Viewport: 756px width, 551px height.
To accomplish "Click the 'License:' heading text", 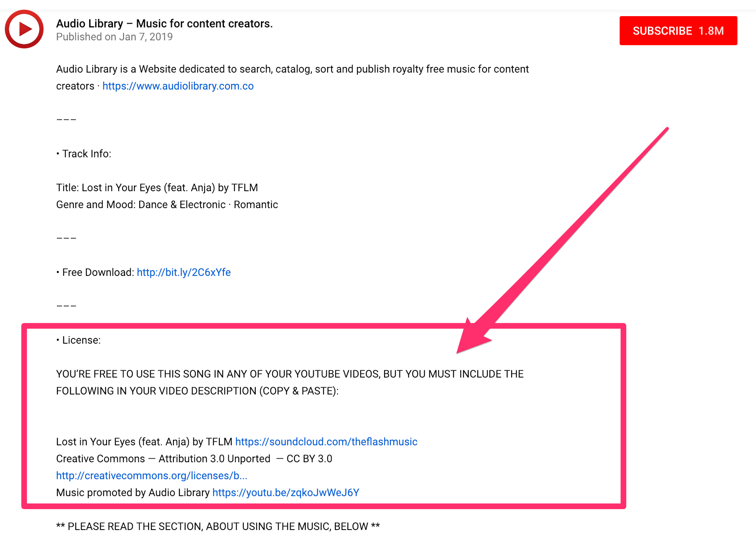I will tap(81, 340).
